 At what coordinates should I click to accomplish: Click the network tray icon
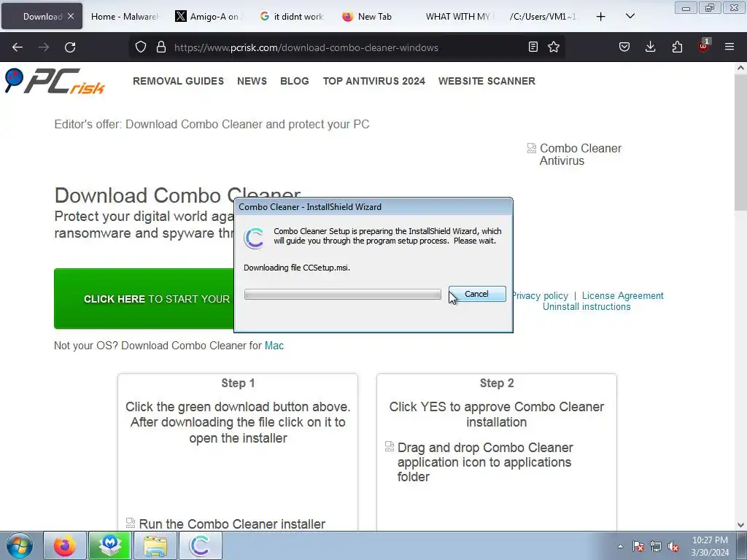(656, 546)
